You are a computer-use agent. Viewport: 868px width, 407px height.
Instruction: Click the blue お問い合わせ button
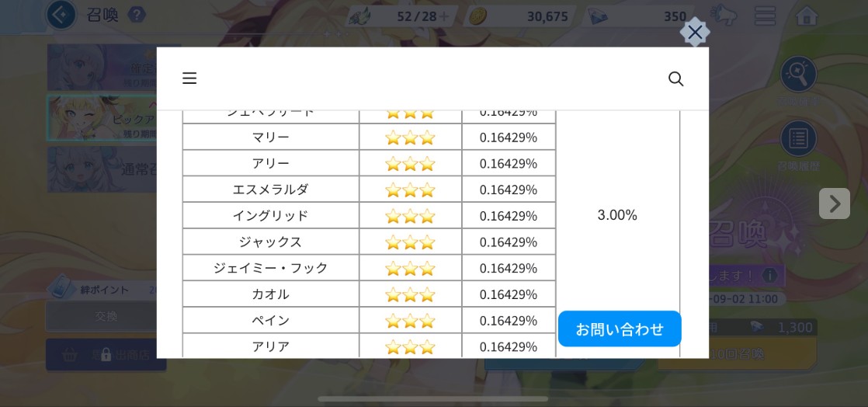620,329
